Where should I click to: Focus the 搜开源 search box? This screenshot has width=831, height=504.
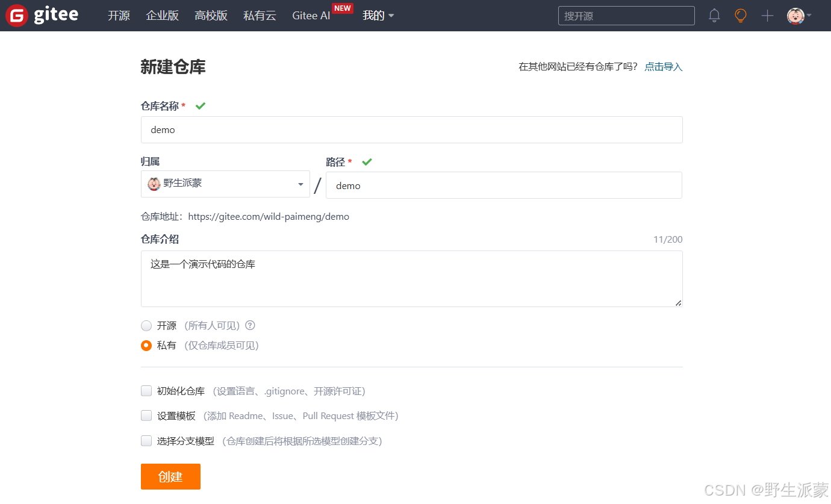click(626, 16)
